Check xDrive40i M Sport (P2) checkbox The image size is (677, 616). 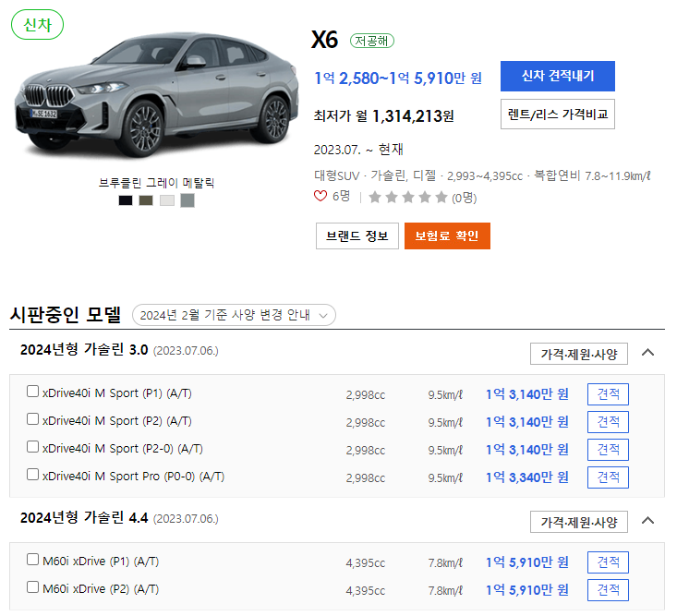click(x=33, y=418)
